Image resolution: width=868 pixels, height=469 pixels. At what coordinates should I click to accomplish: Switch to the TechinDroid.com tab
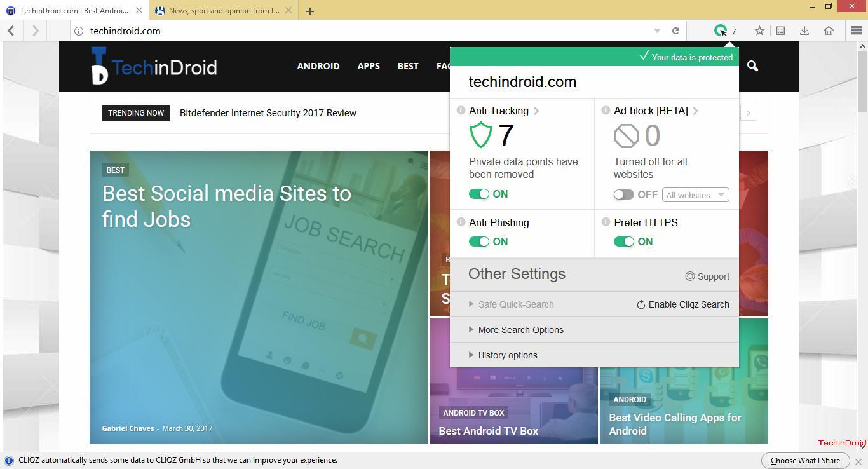pos(75,11)
